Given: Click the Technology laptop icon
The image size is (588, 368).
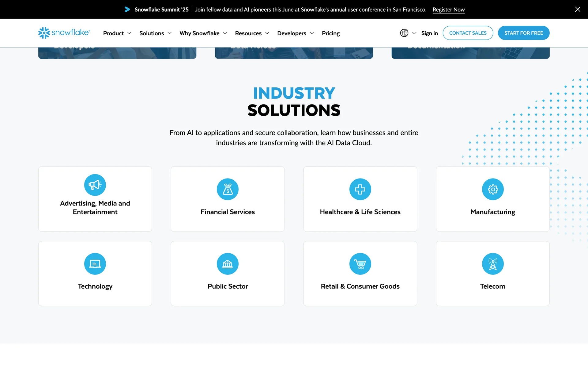Looking at the screenshot, I should (95, 264).
